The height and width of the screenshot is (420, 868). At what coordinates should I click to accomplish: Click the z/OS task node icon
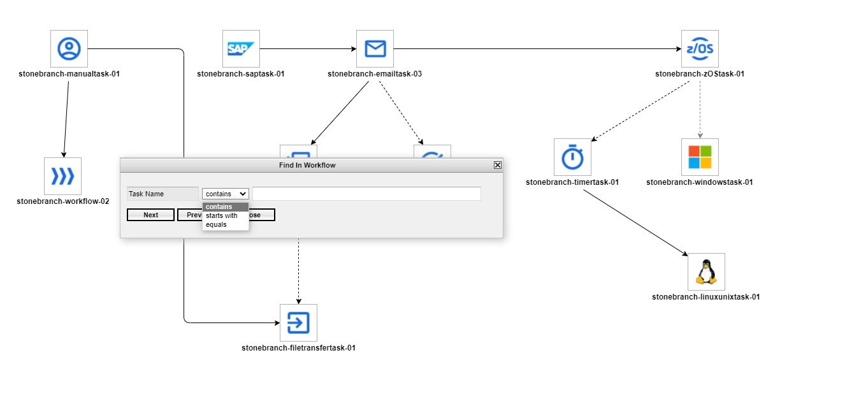click(700, 48)
